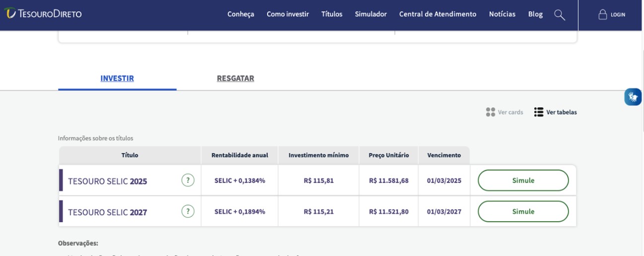This screenshot has width=644, height=256.
Task: Switch to the INVESTIR tab
Action: (117, 78)
